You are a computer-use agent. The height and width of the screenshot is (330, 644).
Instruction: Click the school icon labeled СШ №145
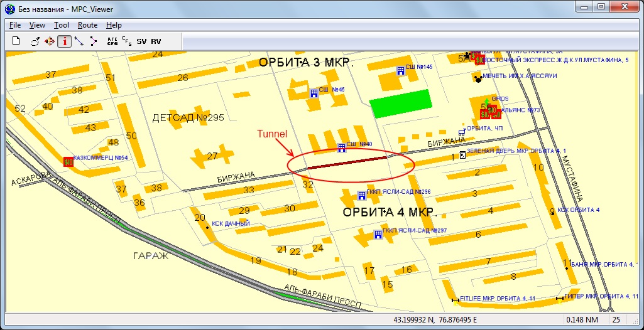pyautogui.click(x=400, y=70)
